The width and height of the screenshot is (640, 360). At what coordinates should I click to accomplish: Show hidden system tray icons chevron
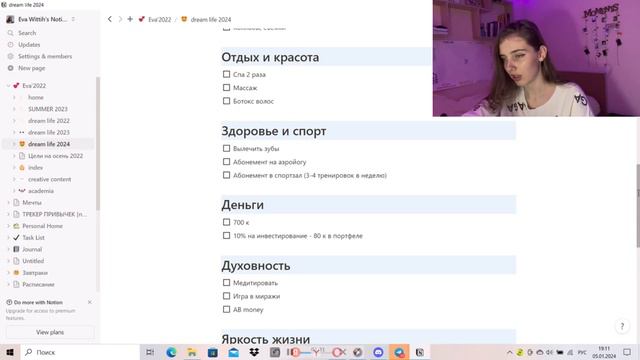(x=509, y=352)
